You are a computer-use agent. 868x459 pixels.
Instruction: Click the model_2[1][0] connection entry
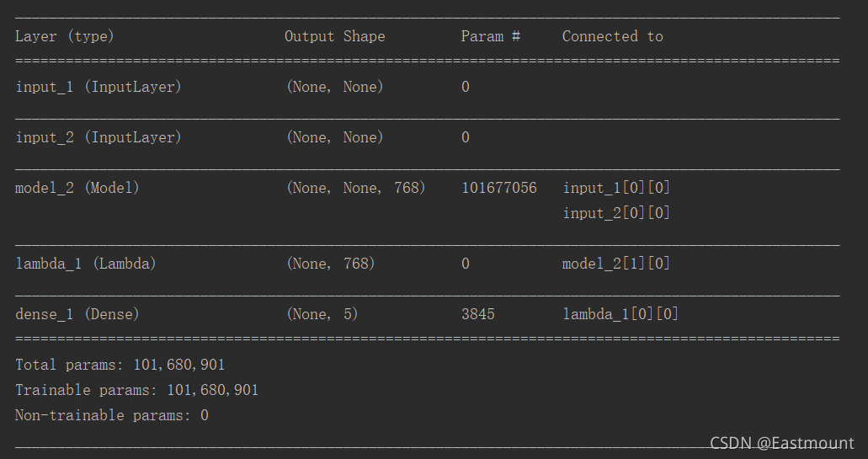616,264
